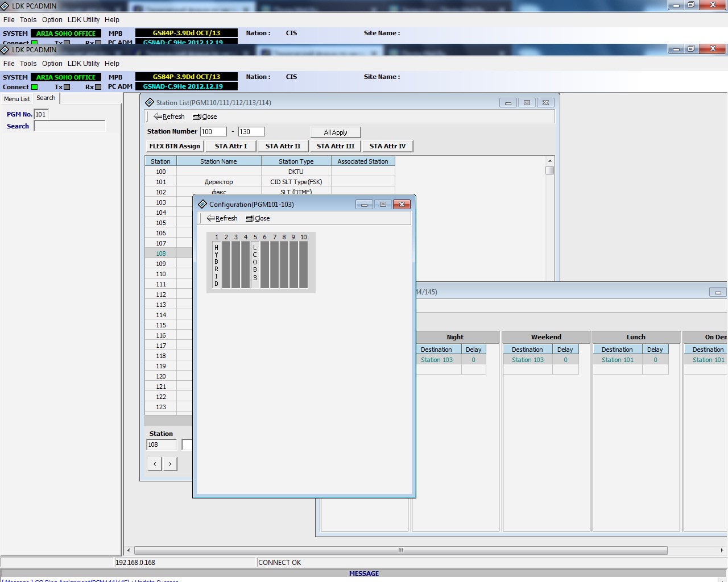Open the File menu
The width and height of the screenshot is (728, 582).
[9, 64]
